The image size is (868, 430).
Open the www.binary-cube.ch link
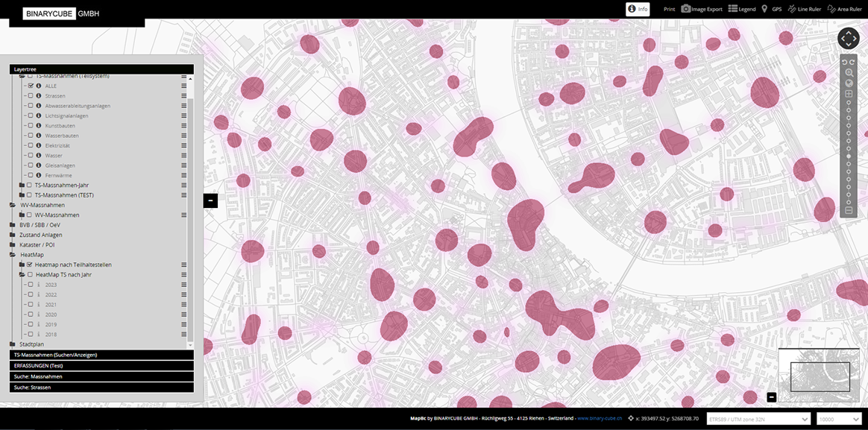(601, 419)
